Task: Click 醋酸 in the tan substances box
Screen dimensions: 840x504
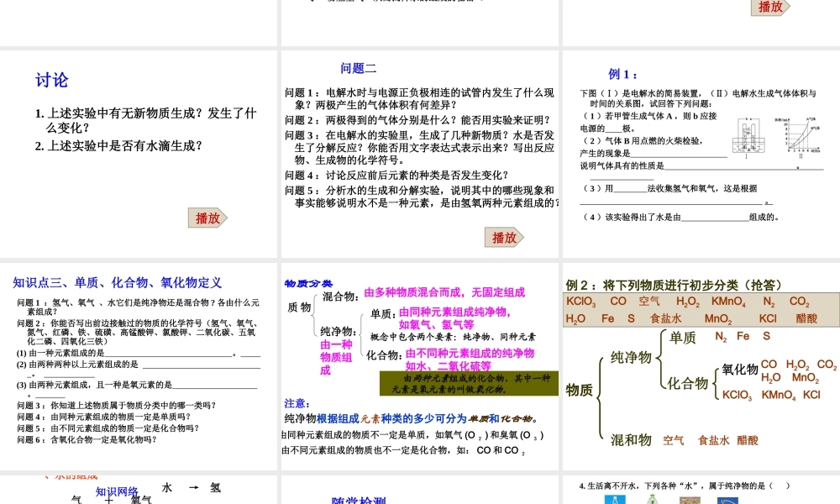Action: [x=806, y=318]
